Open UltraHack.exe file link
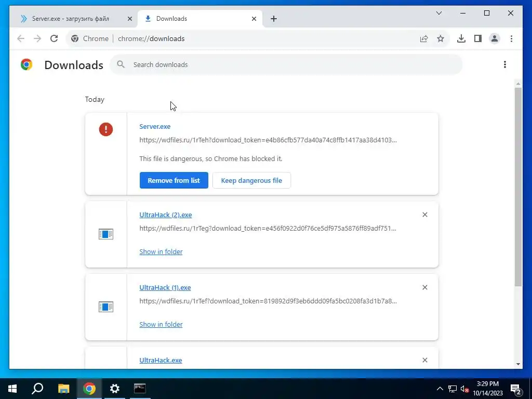 [161, 361]
